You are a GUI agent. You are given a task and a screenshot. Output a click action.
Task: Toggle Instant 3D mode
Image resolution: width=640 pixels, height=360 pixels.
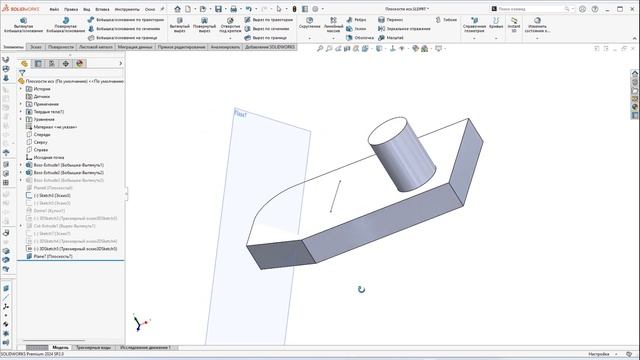click(514, 25)
